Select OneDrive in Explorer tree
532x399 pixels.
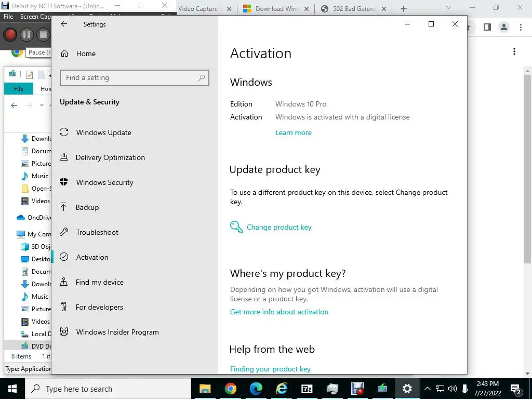[x=34, y=218]
